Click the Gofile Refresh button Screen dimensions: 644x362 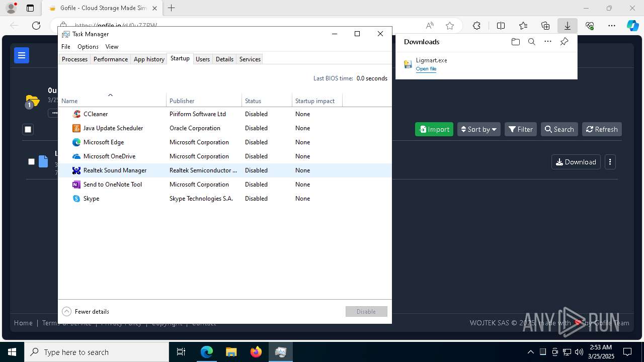coord(602,129)
